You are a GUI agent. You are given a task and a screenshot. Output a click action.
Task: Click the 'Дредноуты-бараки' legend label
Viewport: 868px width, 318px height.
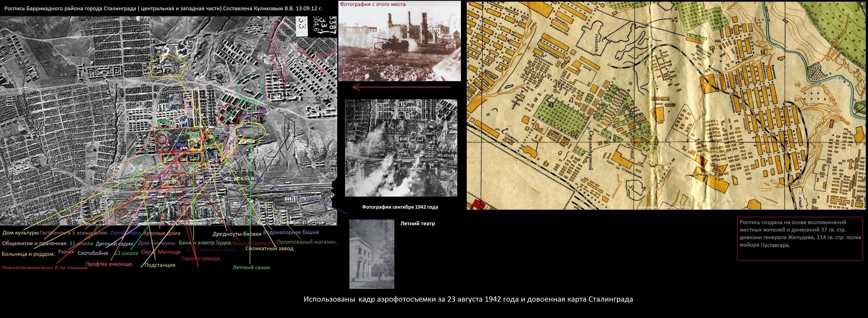click(x=237, y=234)
